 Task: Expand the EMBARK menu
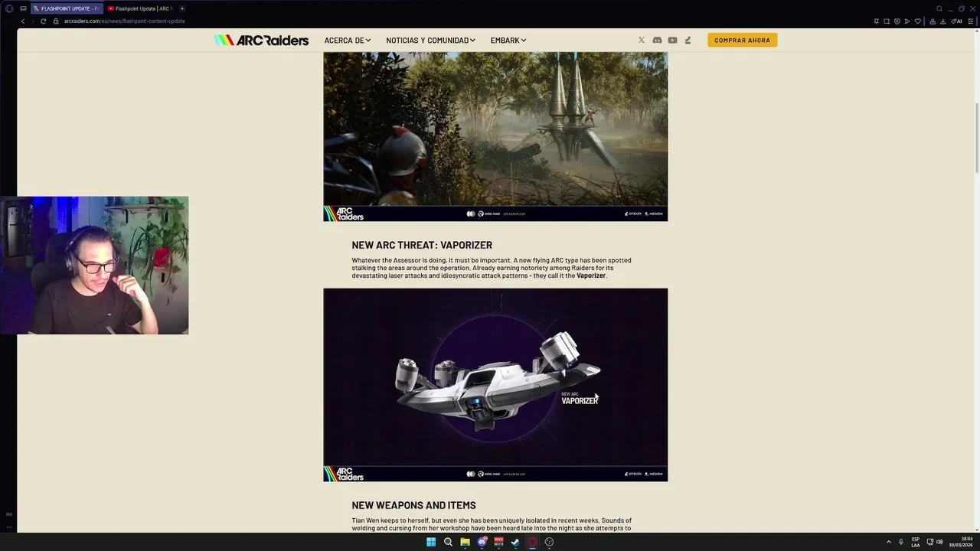(x=508, y=40)
